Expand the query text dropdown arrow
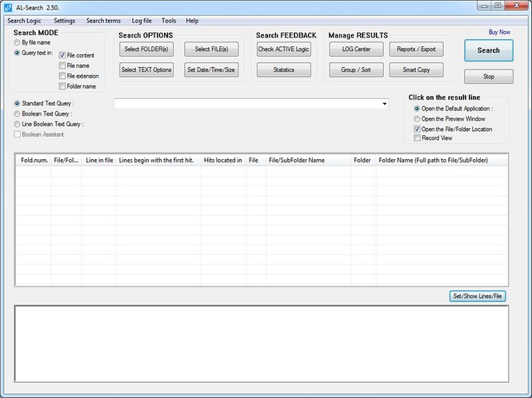Viewport: 532px width, 398px height. [x=385, y=104]
